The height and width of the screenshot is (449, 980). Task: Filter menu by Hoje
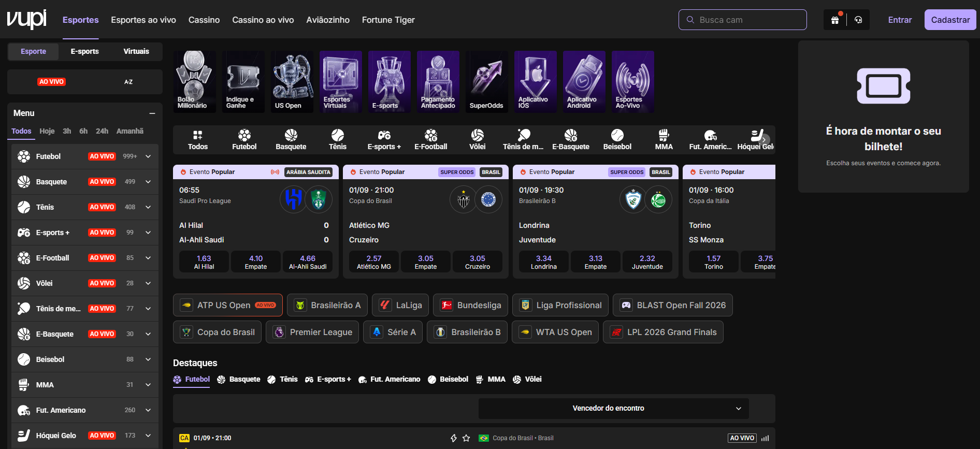click(47, 131)
